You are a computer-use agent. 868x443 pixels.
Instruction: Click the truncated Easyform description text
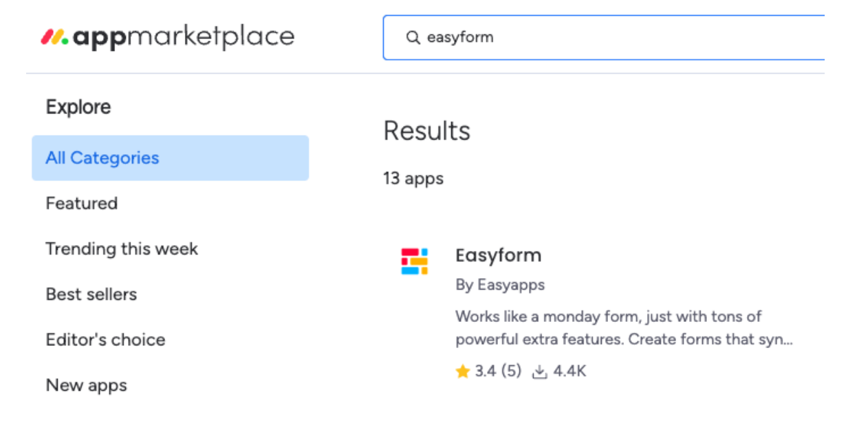click(625, 327)
